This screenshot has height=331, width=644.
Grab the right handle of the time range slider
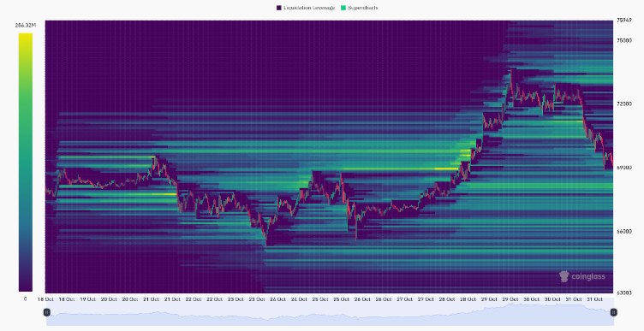pos(614,312)
